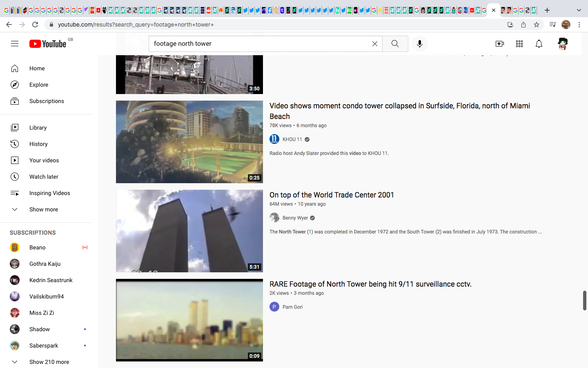
Task: Open the account avatar menu
Action: tap(563, 44)
